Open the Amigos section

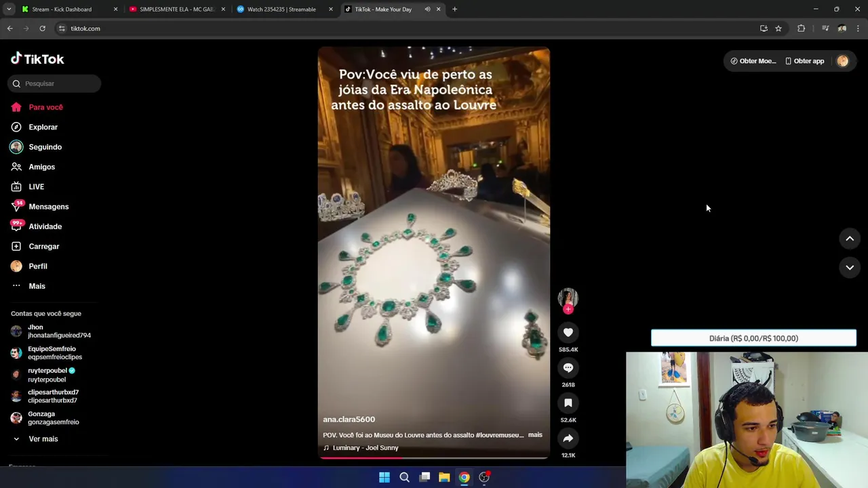[33, 167]
